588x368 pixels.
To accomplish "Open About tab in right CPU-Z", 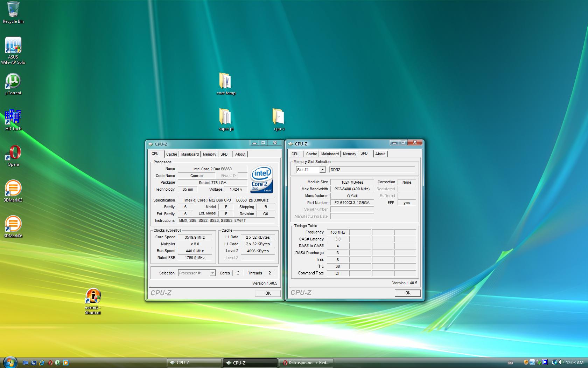I will click(x=380, y=154).
